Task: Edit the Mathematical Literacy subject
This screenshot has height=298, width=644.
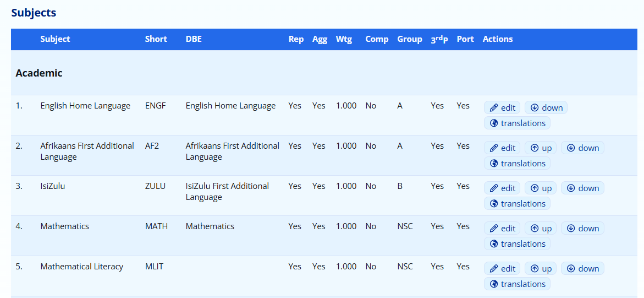Action: 502,269
